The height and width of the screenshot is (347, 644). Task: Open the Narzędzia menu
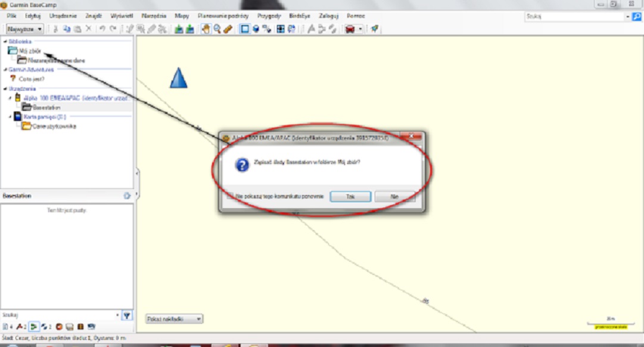154,16
